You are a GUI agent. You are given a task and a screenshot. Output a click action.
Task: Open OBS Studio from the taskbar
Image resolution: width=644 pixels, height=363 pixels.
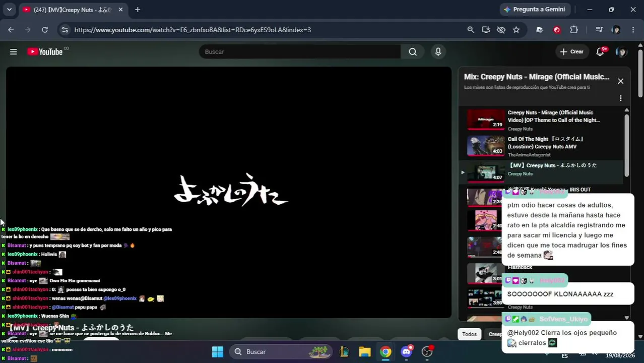tap(427, 352)
